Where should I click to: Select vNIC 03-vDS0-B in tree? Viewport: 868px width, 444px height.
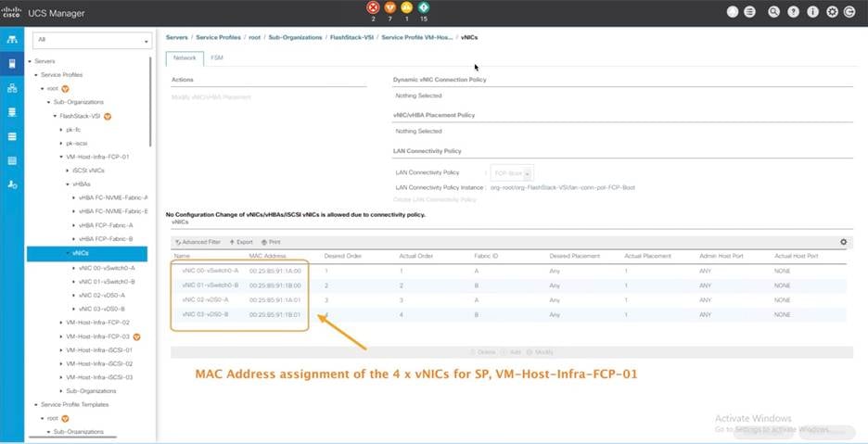tap(102, 309)
